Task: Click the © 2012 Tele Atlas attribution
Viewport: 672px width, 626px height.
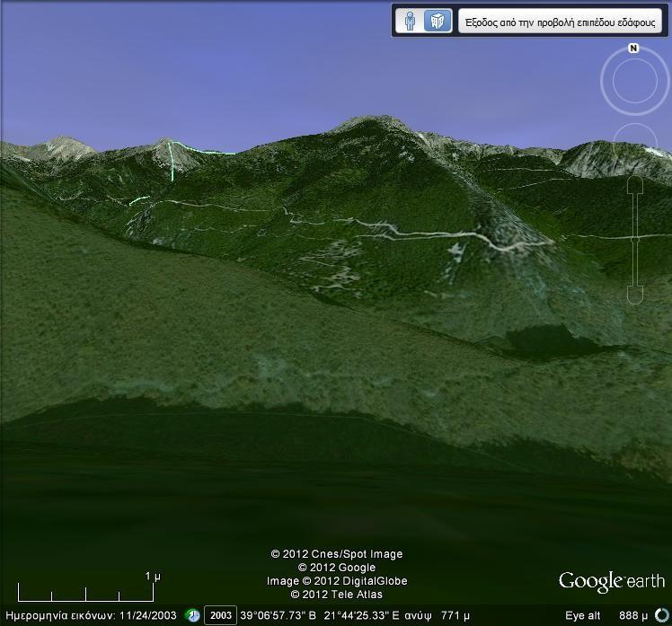Action: click(336, 595)
